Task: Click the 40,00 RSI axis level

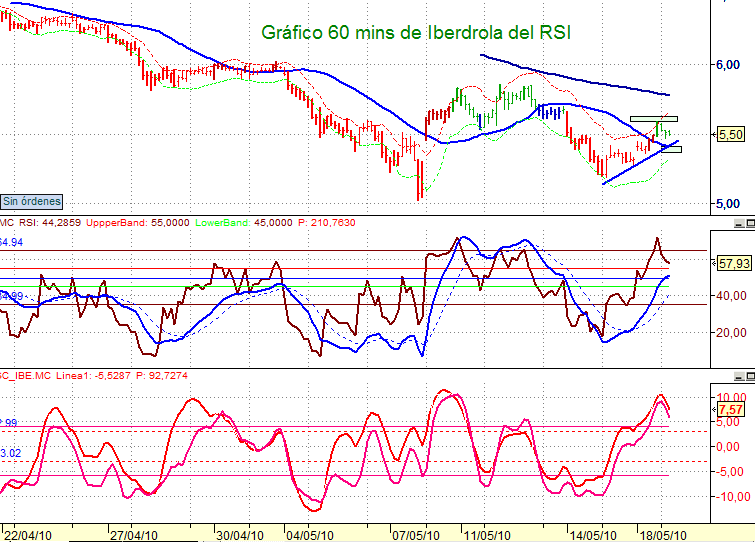Action: tap(731, 296)
